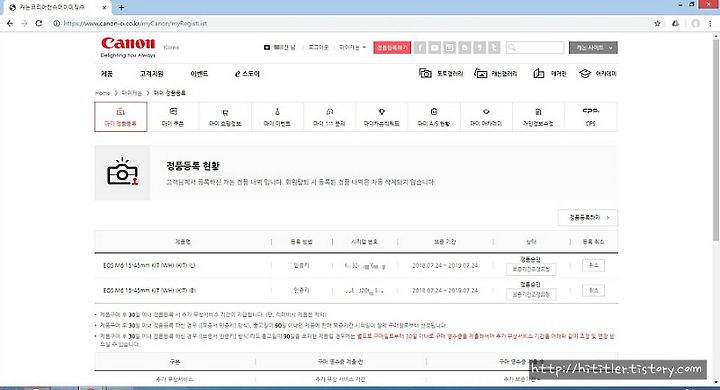Open the Twitter social icon
The width and height of the screenshot is (720, 390).
494,47
